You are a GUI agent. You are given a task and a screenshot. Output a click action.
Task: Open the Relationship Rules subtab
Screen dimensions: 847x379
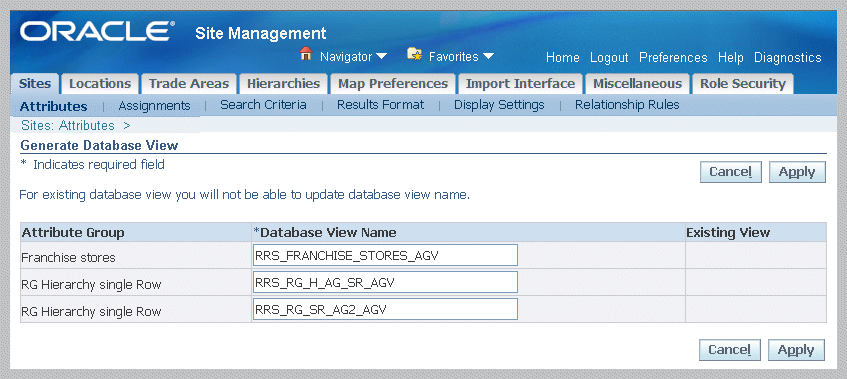pyautogui.click(x=627, y=105)
